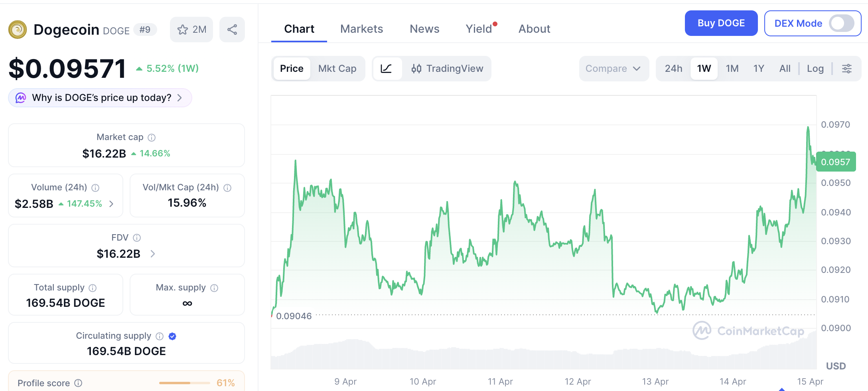Show Market cap info tooltip icon
Viewport: 868px width, 391px height.
tap(152, 138)
